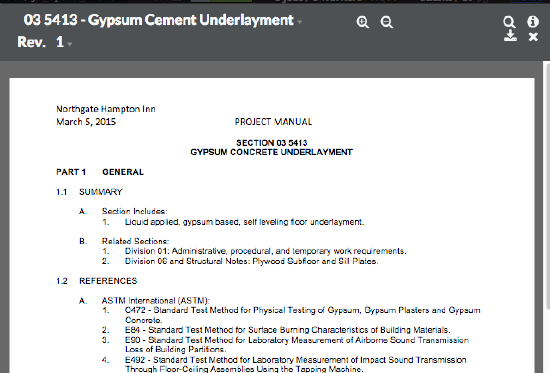
Task: Zoom in on the document with the plus magnifier
Action: (x=363, y=22)
